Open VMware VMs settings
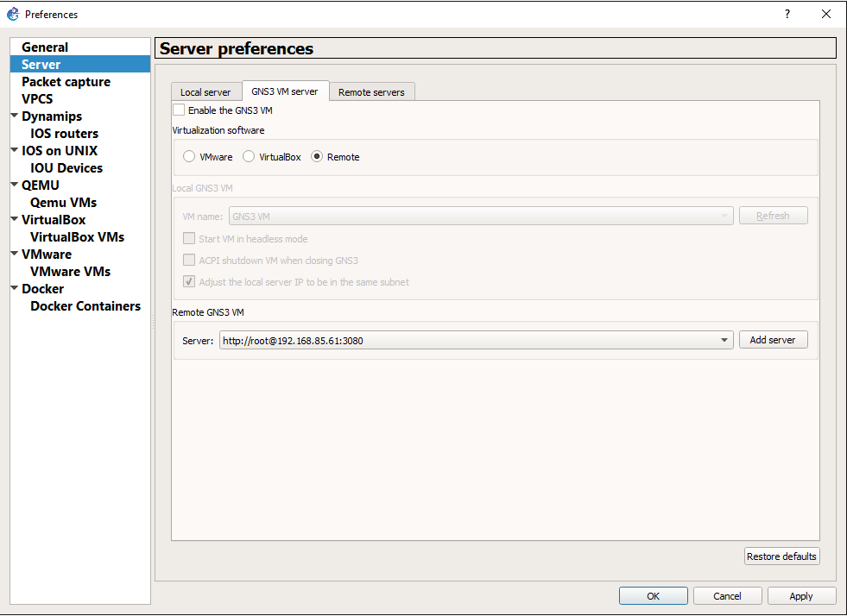Screen dimensions: 847x616 click(x=70, y=272)
